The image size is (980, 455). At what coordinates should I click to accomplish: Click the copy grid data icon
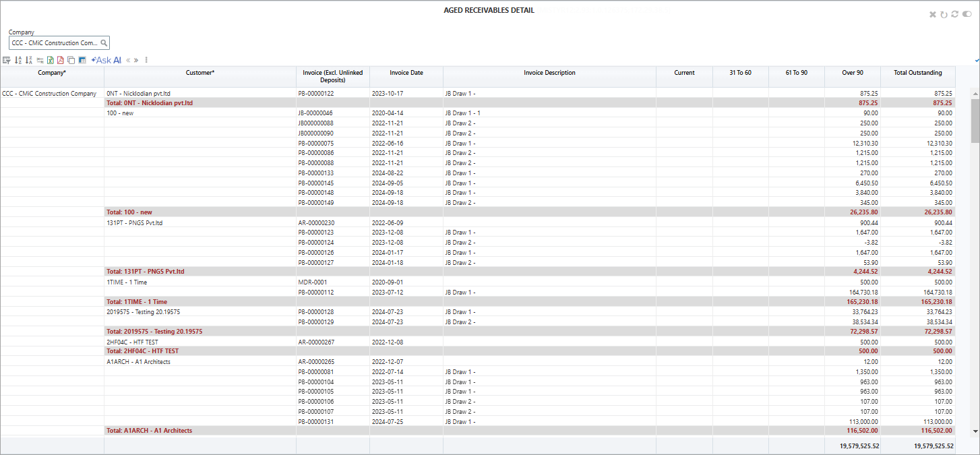71,60
